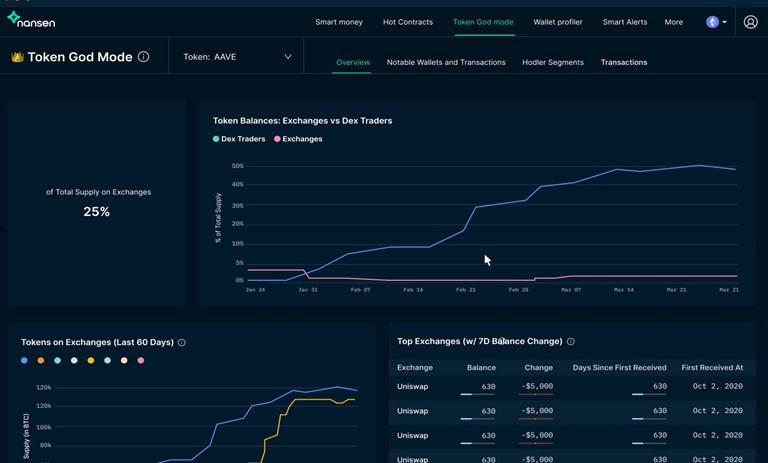Click info icon next to Top Exchanges title
Screen dimensions: 768x463
[571, 341]
